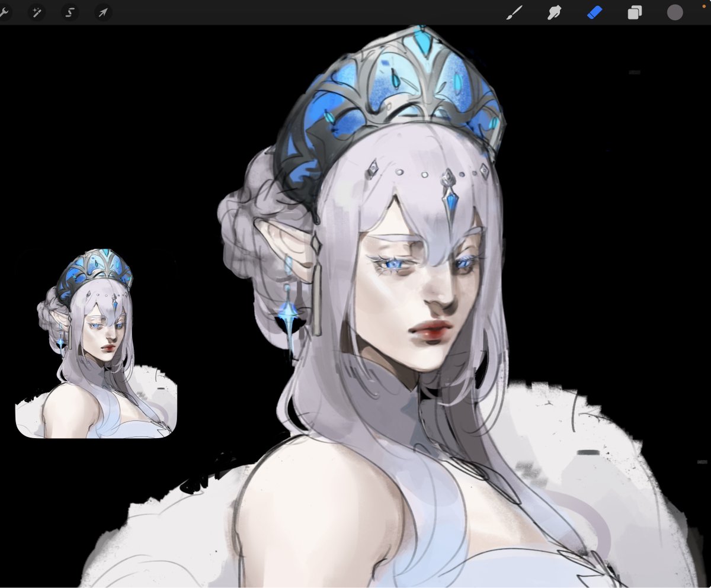The height and width of the screenshot is (588, 711).
Task: Tap the small reference portrait thumbnail
Action: pyautogui.click(x=96, y=343)
